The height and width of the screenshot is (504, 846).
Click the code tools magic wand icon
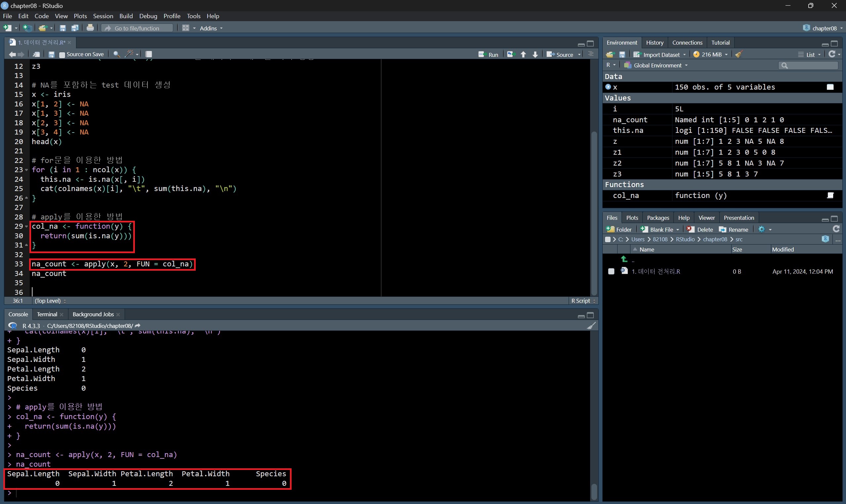(x=129, y=54)
